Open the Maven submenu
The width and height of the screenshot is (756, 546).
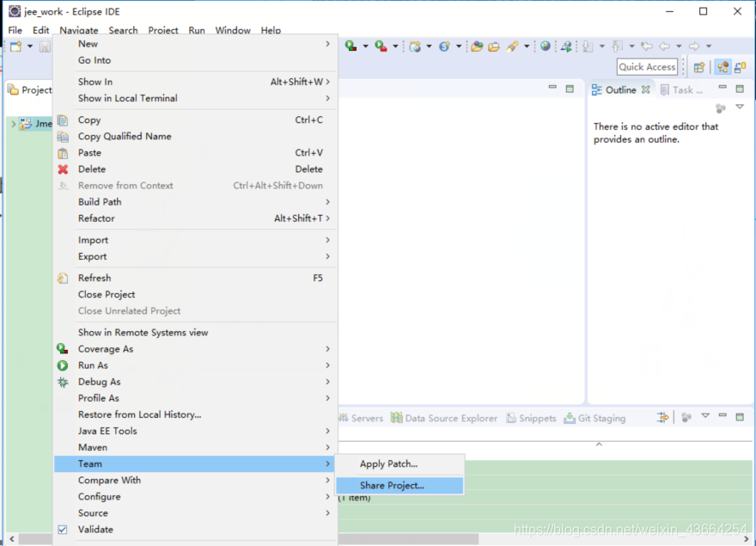[195, 447]
